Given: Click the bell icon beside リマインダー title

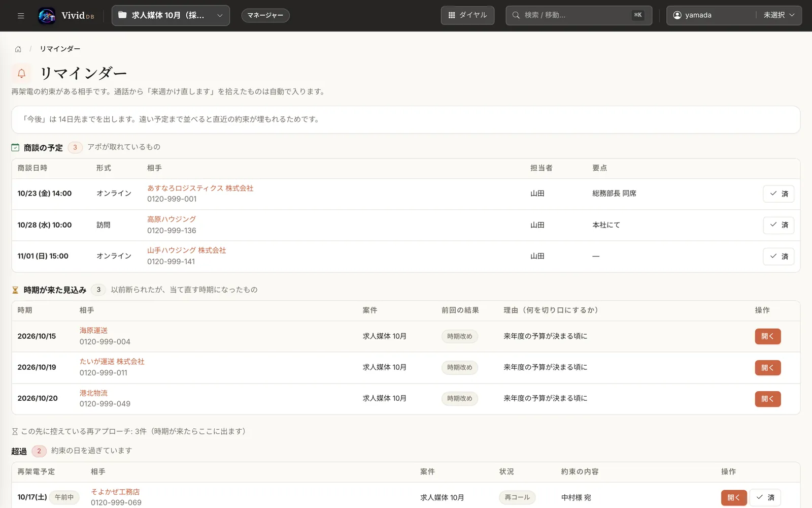Looking at the screenshot, I should coord(21,73).
